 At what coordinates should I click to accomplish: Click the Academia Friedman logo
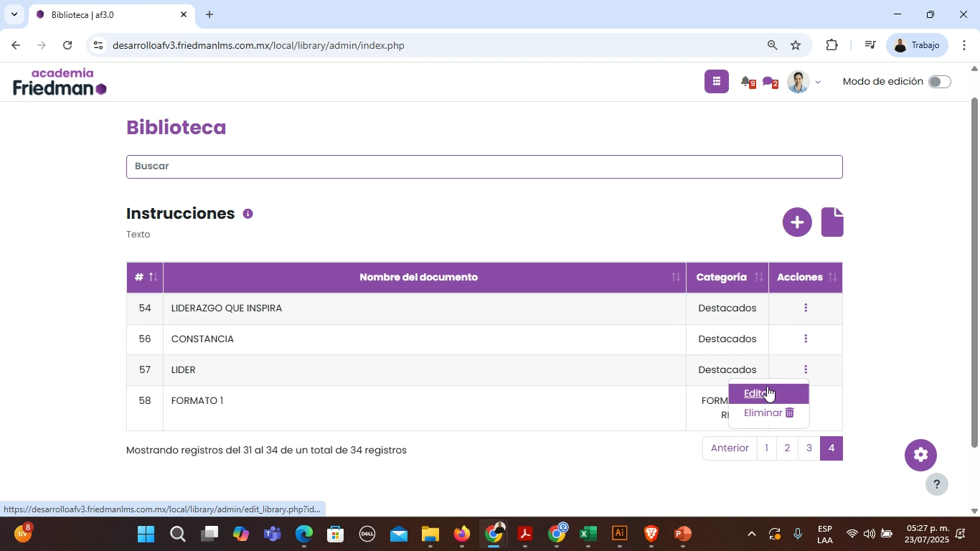point(60,83)
